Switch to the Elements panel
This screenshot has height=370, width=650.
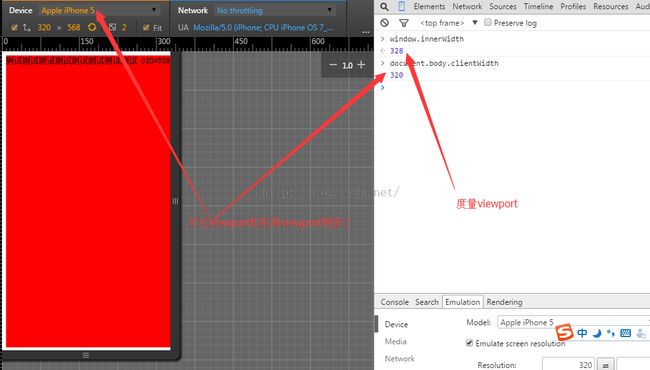pos(429,7)
